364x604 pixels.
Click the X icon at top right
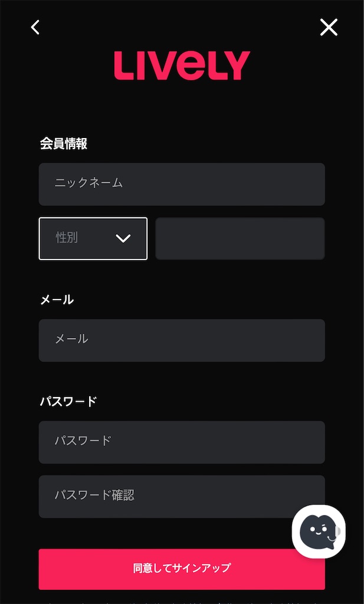(329, 27)
